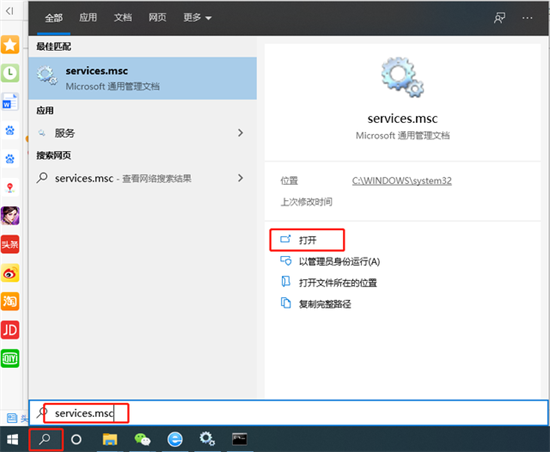
Task: Switch to the 应用 tab
Action: pyautogui.click(x=88, y=18)
